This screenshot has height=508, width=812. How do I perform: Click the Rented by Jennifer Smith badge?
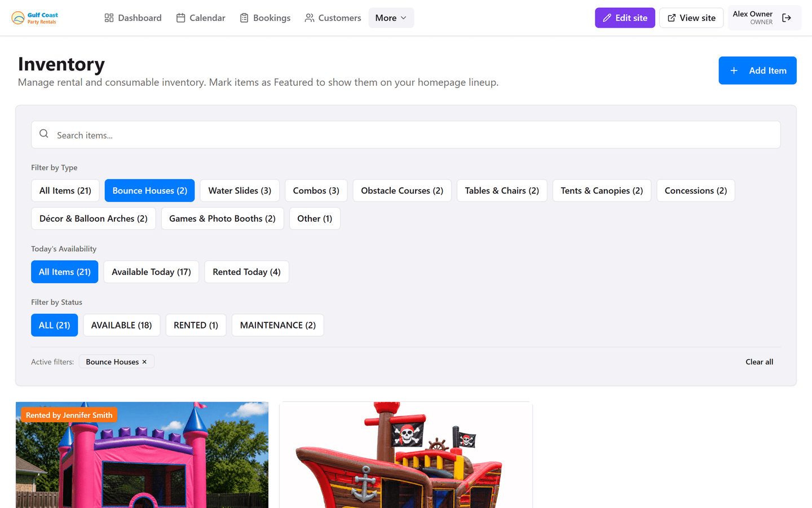[69, 415]
